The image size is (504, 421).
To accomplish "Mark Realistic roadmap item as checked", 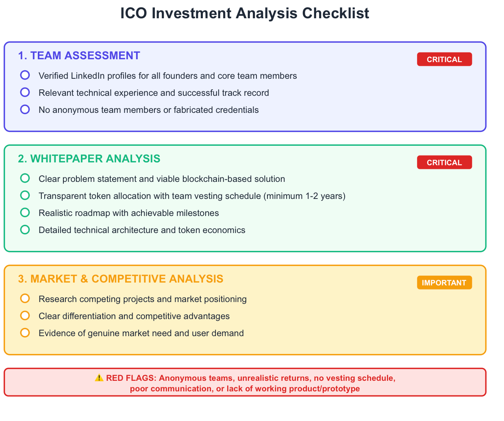I will [25, 212].
